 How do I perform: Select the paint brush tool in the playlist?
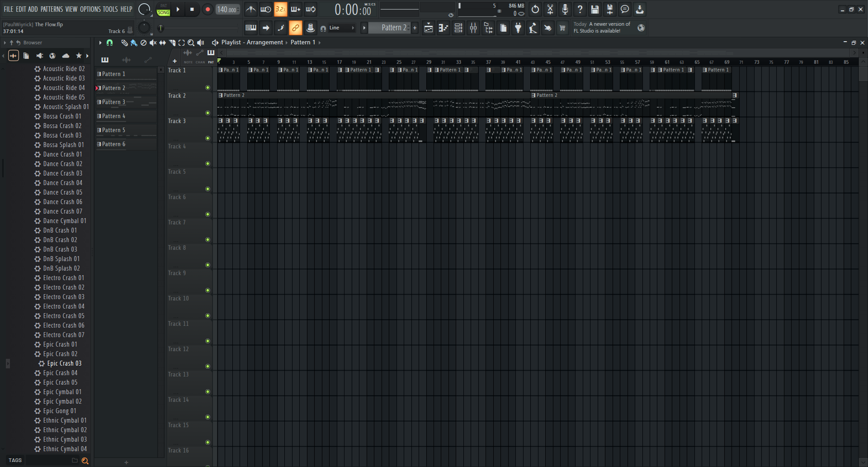[x=134, y=43]
